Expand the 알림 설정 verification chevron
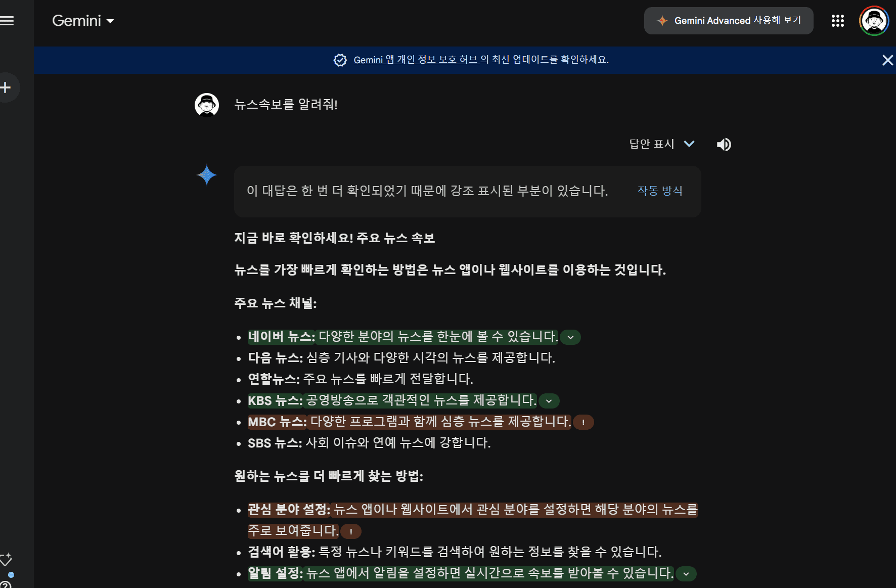Image resolution: width=896 pixels, height=588 pixels. coord(686,574)
